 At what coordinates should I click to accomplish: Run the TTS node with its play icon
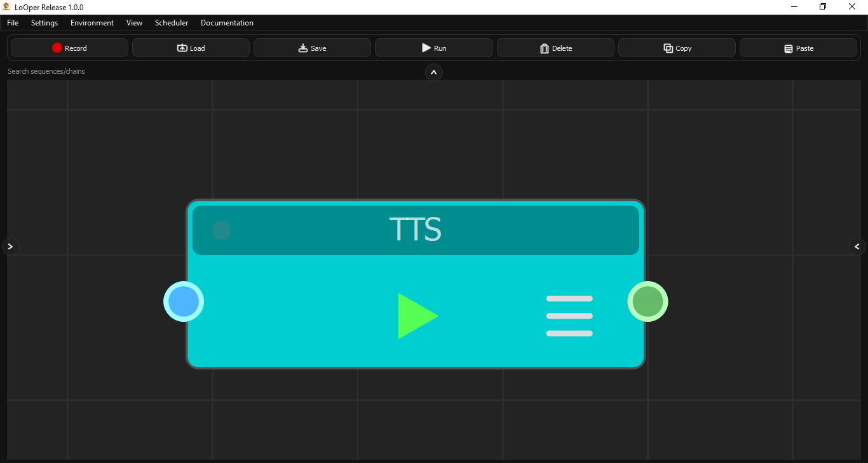pyautogui.click(x=417, y=315)
